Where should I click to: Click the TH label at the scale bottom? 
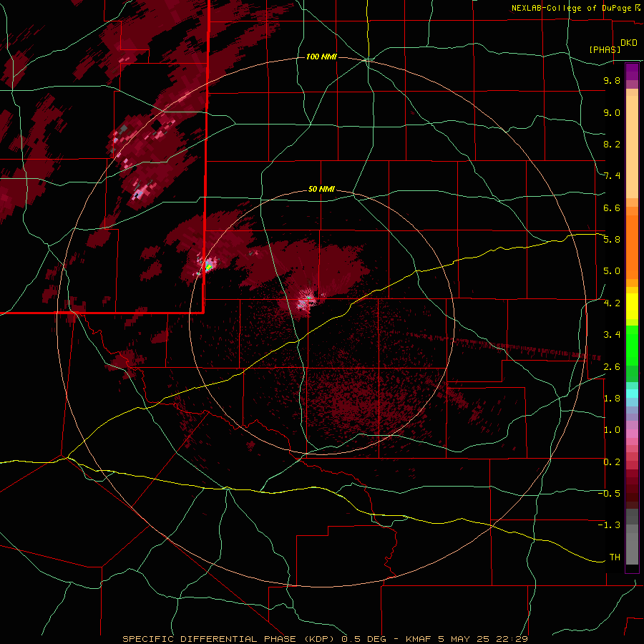pos(615,557)
